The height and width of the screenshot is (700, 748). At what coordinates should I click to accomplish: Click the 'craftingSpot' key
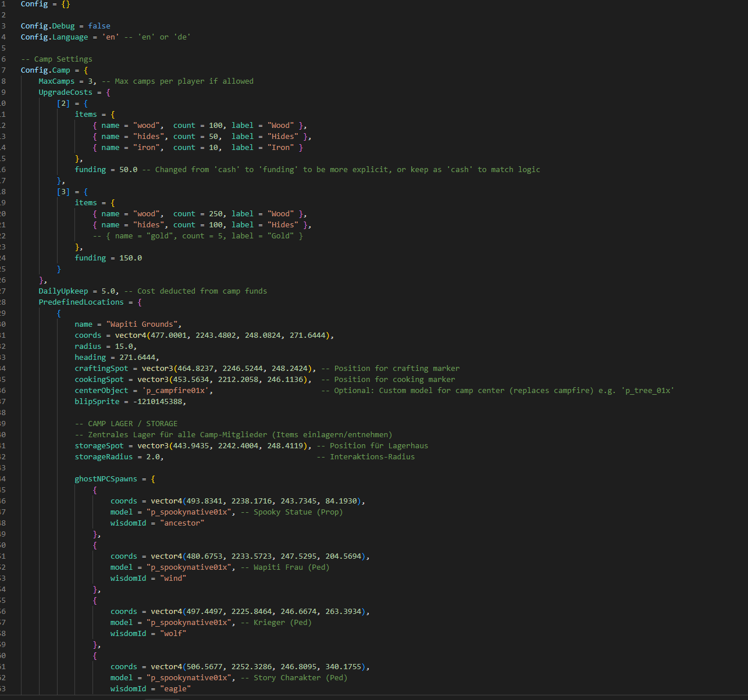[101, 369]
